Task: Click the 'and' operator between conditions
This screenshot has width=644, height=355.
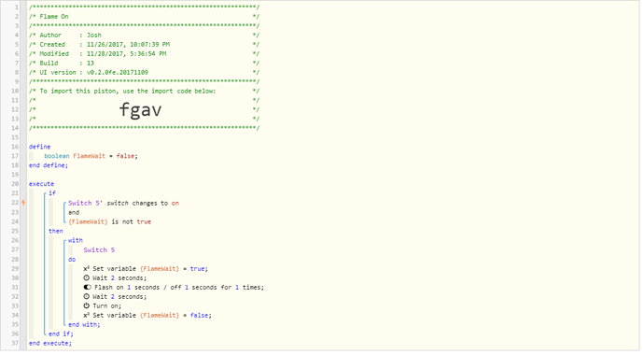Action: coord(74,212)
